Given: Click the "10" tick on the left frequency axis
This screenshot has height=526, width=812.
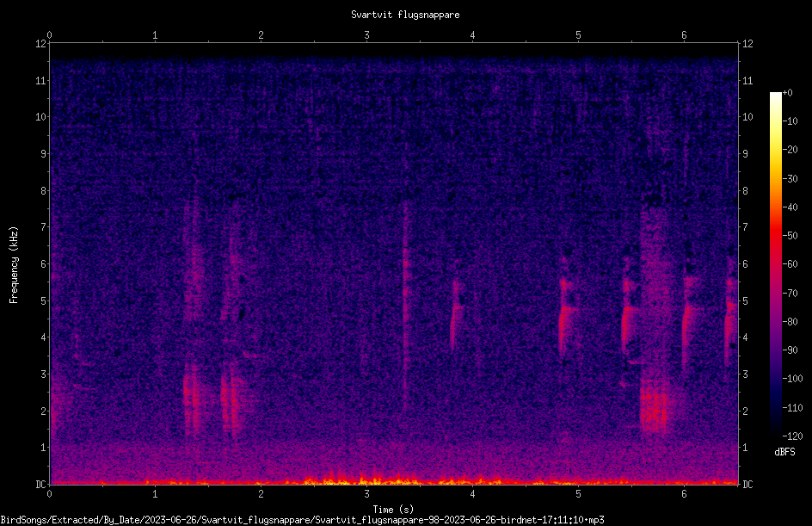Looking at the screenshot, I should pos(40,117).
